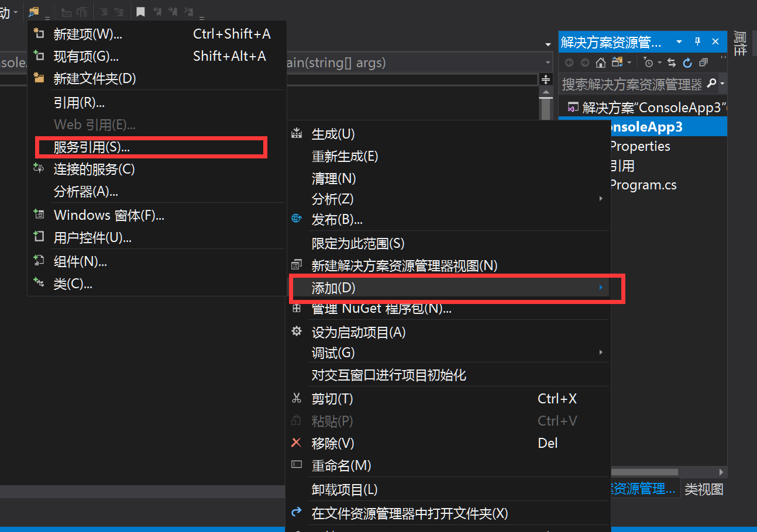
Task: Open Connected Services (连接的服务)
Action: [157, 170]
